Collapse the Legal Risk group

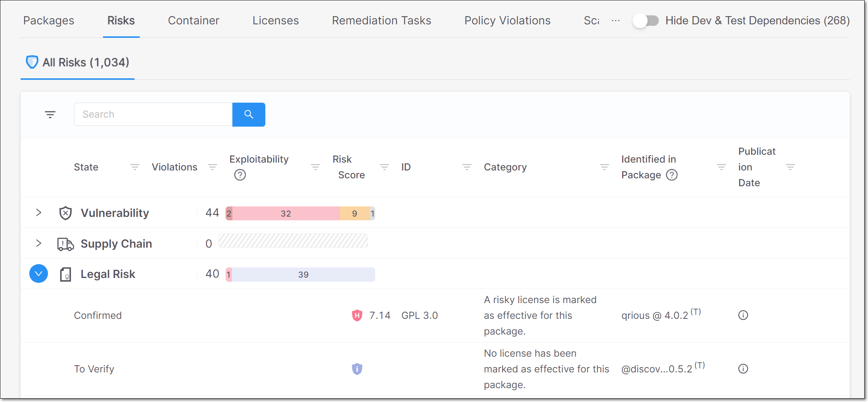pos(39,274)
